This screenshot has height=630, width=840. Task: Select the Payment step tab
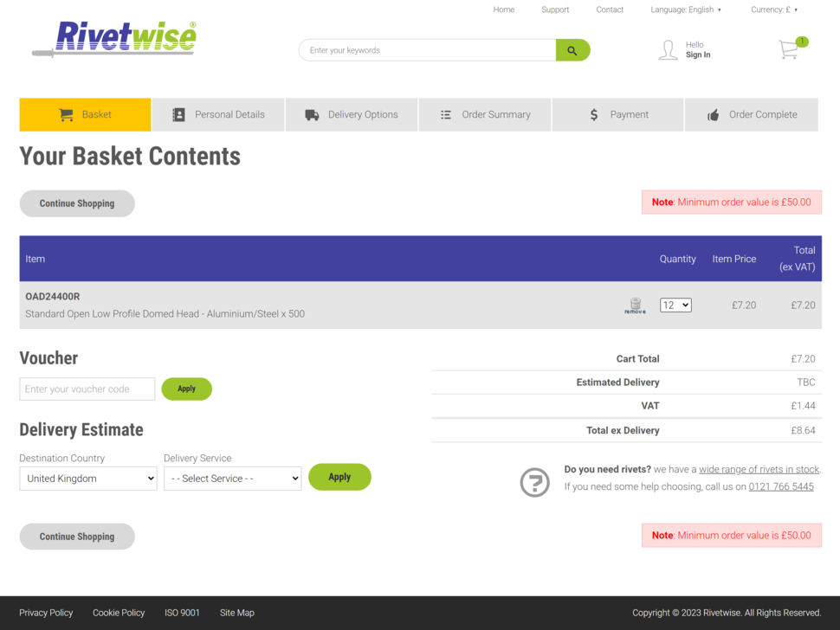[618, 114]
